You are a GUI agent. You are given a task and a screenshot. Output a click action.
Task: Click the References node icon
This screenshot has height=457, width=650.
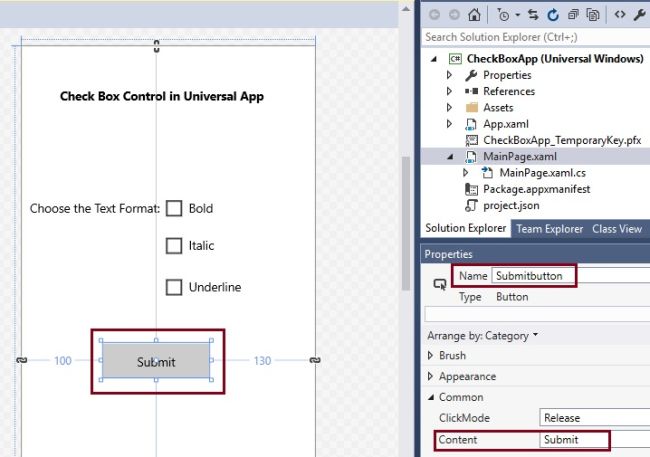click(x=471, y=91)
